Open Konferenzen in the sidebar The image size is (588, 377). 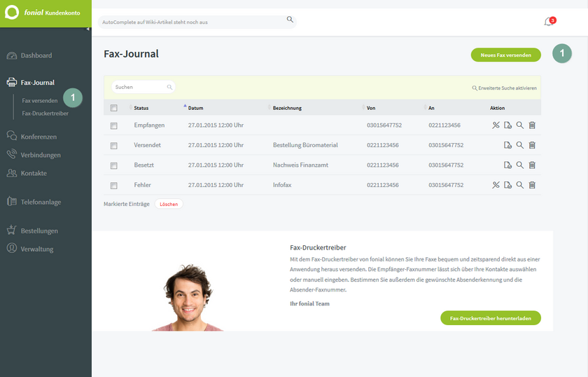(x=38, y=137)
